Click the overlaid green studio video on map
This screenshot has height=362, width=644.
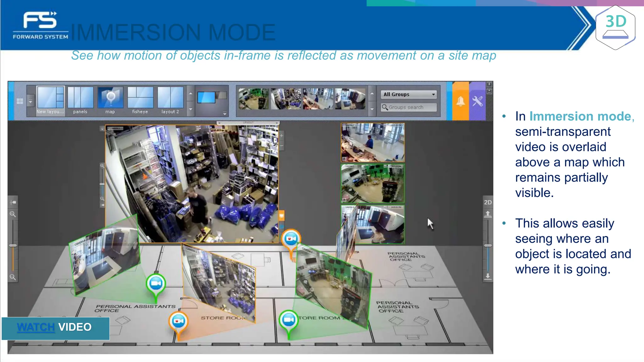[x=333, y=286]
